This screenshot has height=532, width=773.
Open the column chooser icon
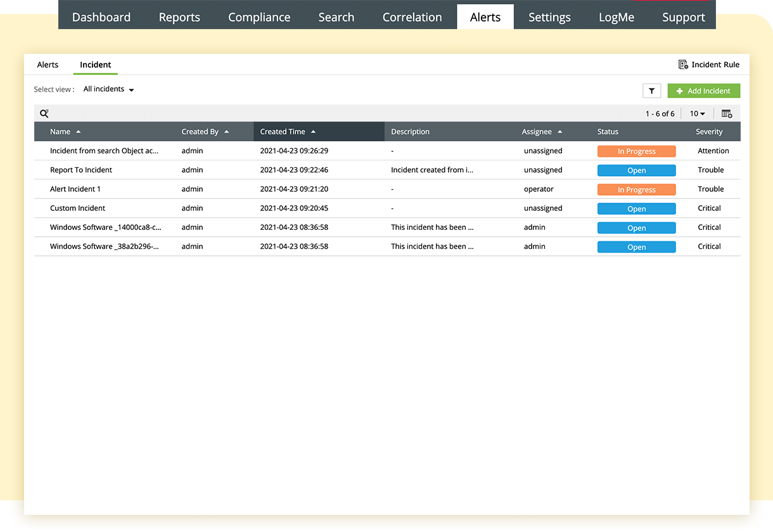coord(727,113)
